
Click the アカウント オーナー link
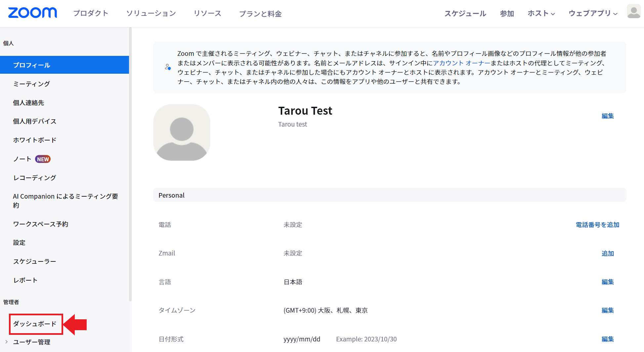tap(461, 63)
